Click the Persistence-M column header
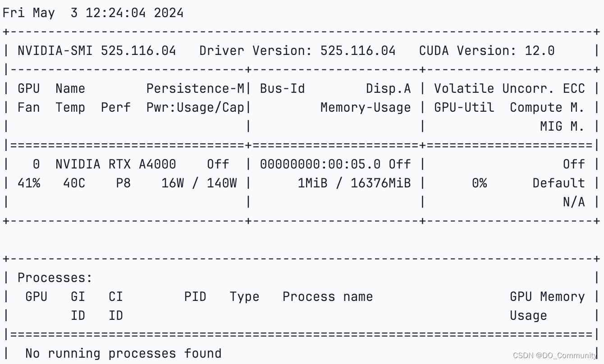This screenshot has width=604, height=364. pos(195,88)
